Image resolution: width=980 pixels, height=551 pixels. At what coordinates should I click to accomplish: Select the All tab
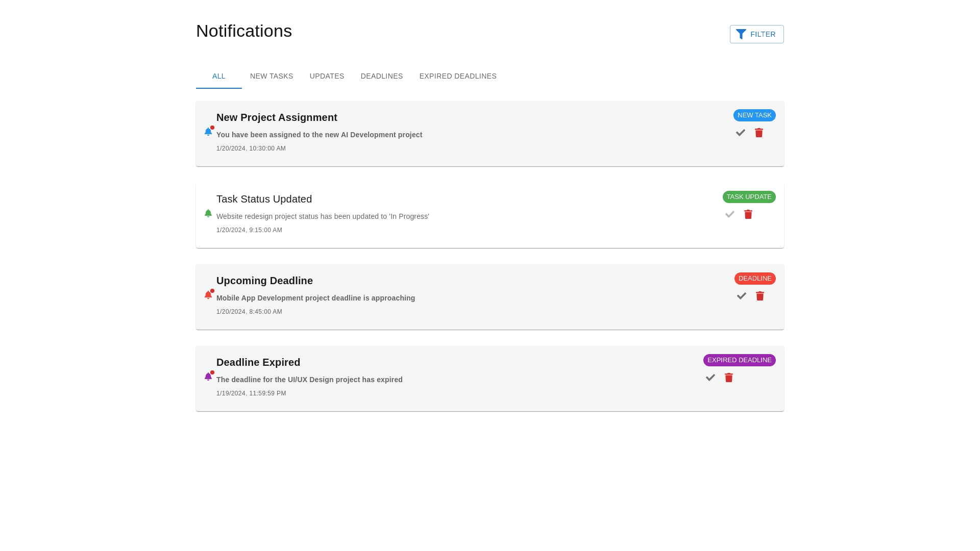[x=218, y=76]
